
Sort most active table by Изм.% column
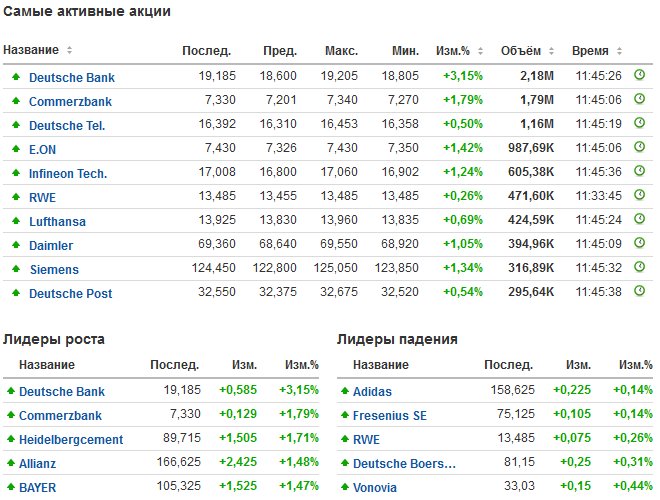[x=459, y=50]
